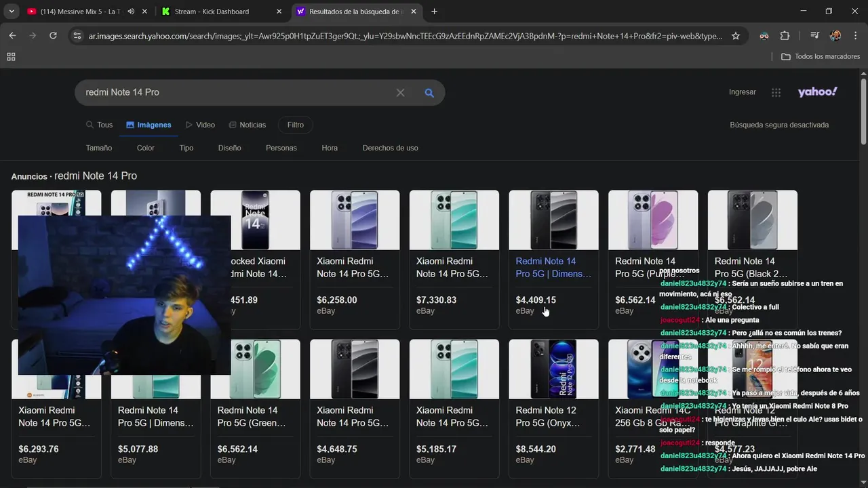The width and height of the screenshot is (868, 488).
Task: Reload the current page
Action: coord(53,36)
